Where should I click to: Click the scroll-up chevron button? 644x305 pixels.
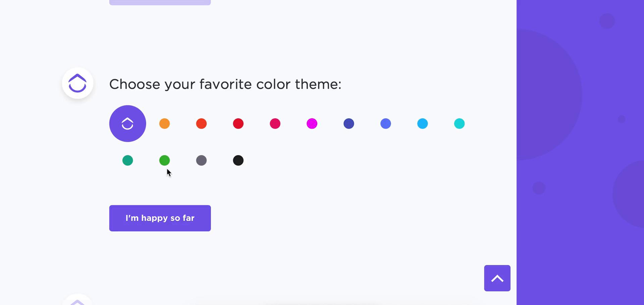(x=497, y=278)
